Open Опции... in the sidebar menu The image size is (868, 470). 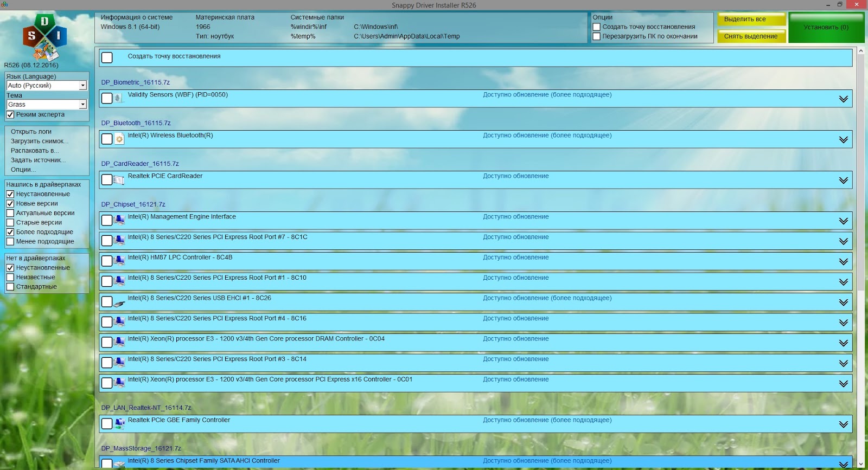[23, 170]
